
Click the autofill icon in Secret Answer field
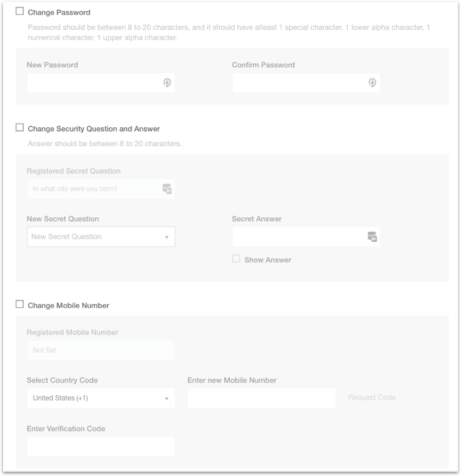(372, 237)
